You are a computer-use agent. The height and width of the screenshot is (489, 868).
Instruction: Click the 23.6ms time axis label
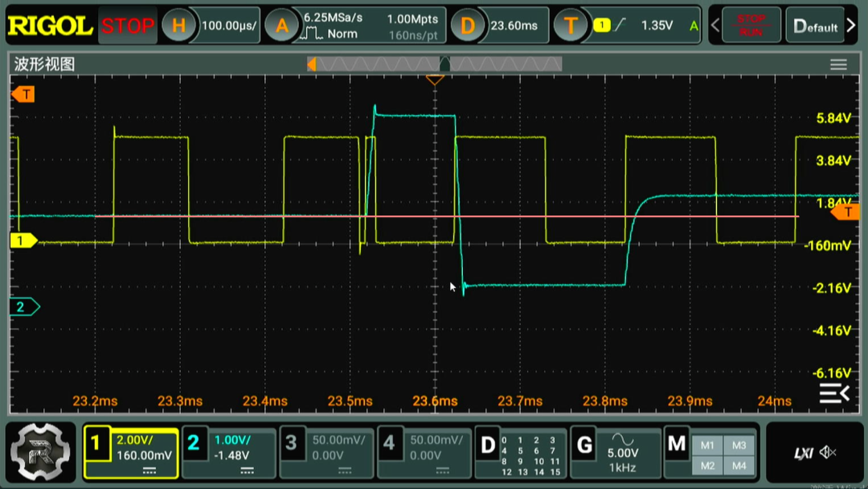coord(435,401)
